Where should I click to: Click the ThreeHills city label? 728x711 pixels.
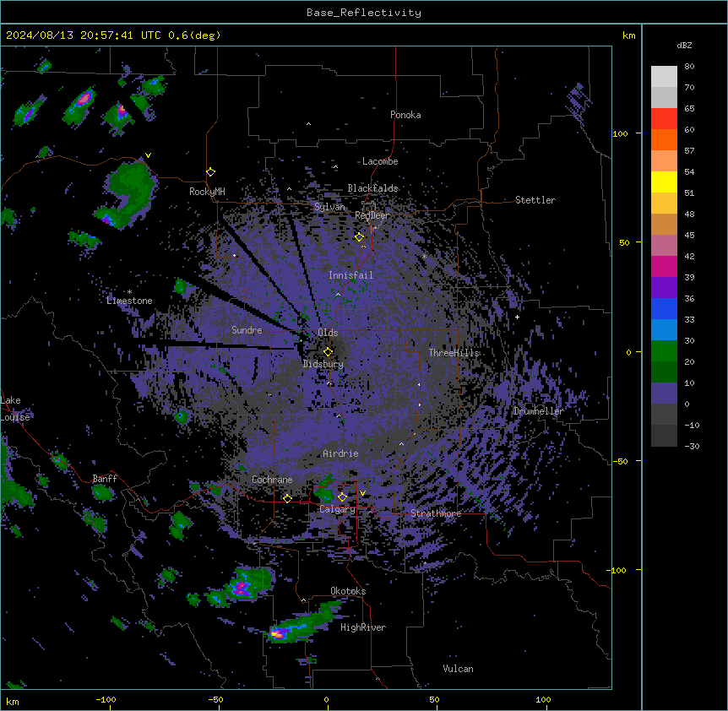pos(454,353)
